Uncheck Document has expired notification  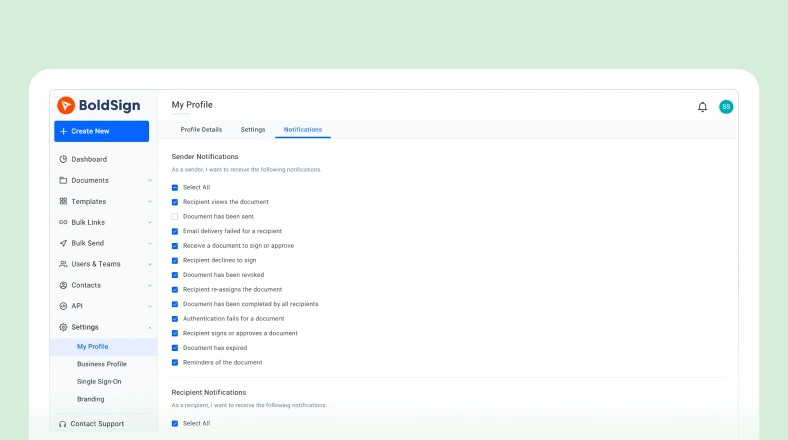point(175,348)
